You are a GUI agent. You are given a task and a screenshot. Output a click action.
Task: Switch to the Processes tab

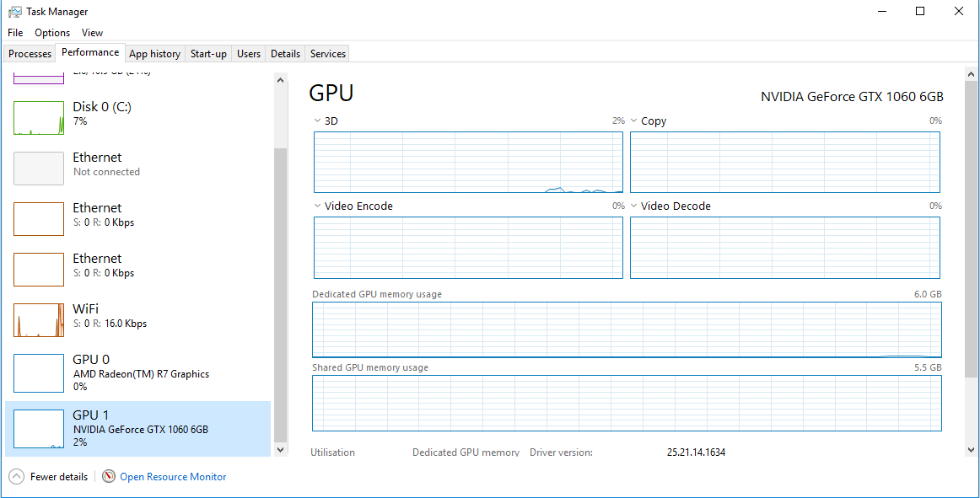(30, 53)
